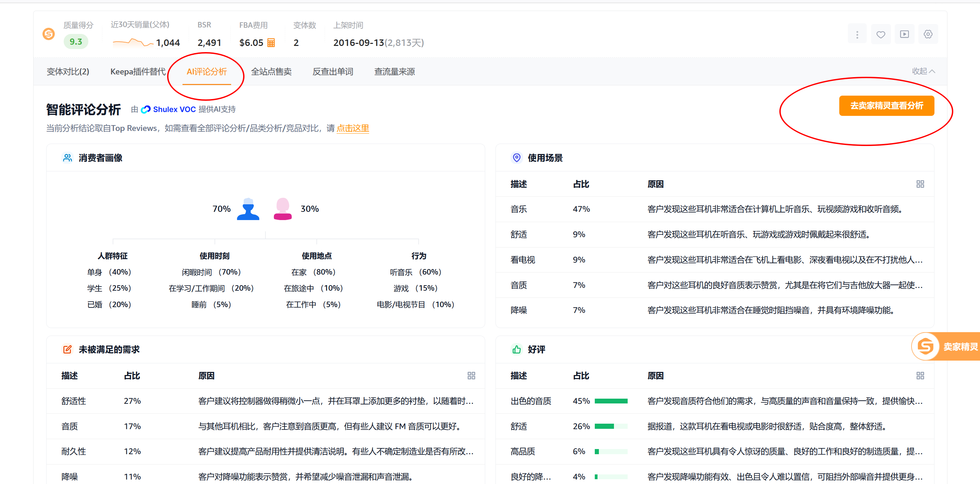This screenshot has height=484, width=980.
Task: Select the AI评论分析 tab
Action: tap(206, 72)
